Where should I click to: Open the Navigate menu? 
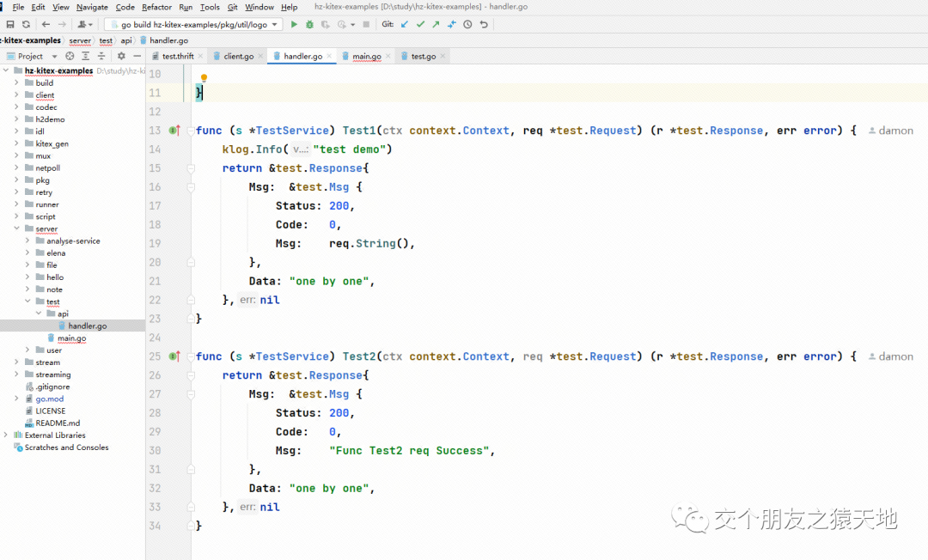pos(92,7)
